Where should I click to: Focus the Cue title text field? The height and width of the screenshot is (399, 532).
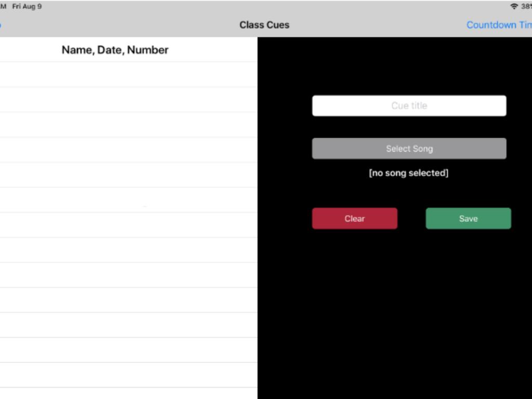click(x=409, y=105)
